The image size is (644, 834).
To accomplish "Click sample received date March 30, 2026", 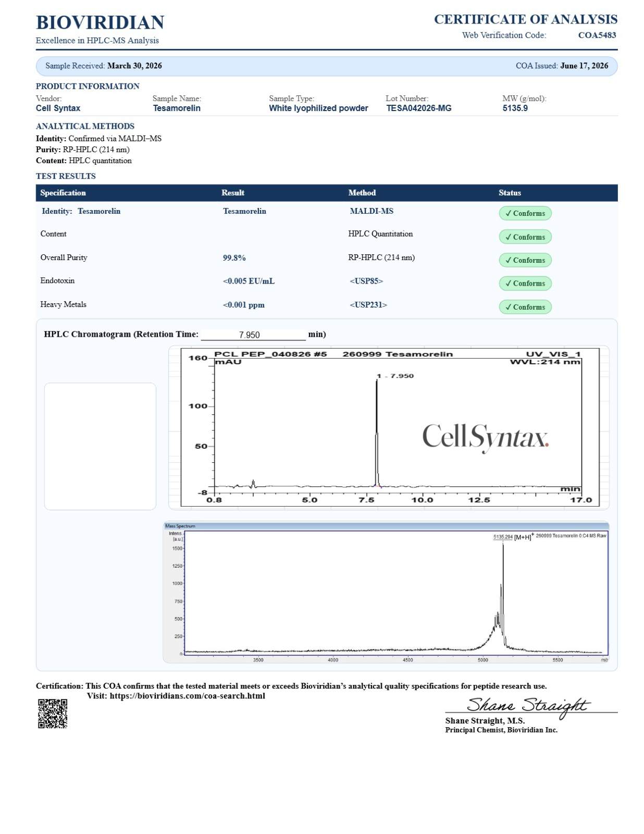I will coord(134,66).
